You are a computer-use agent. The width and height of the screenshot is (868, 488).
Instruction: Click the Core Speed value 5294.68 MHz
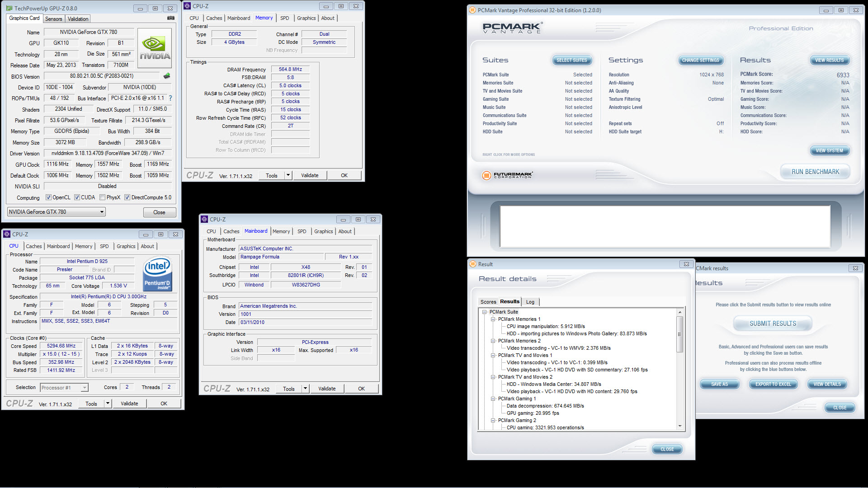coord(61,346)
